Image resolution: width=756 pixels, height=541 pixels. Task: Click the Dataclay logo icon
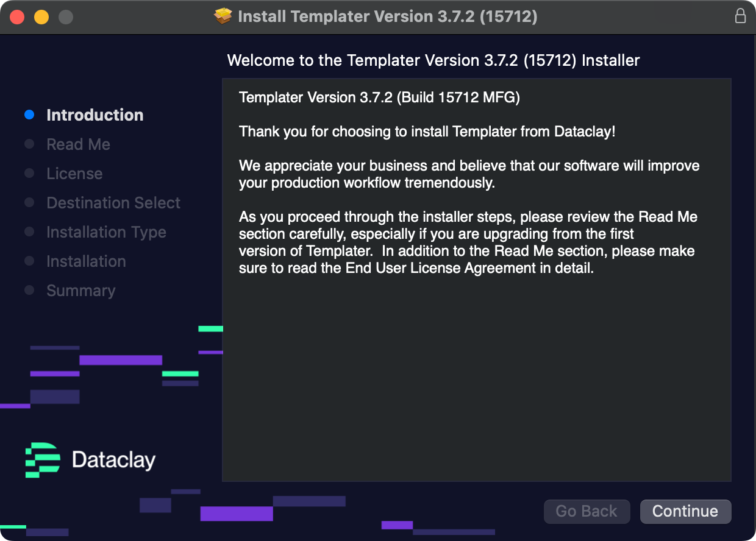pyautogui.click(x=43, y=460)
